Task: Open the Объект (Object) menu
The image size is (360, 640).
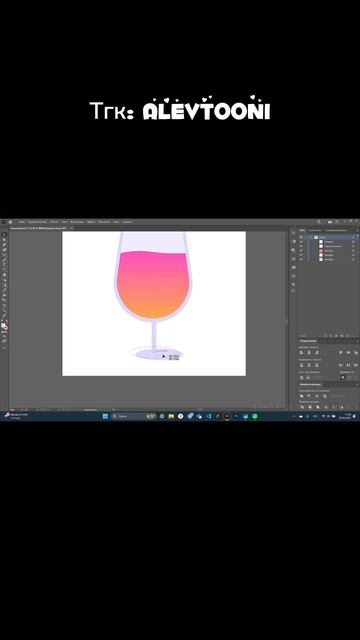Action: (53, 222)
